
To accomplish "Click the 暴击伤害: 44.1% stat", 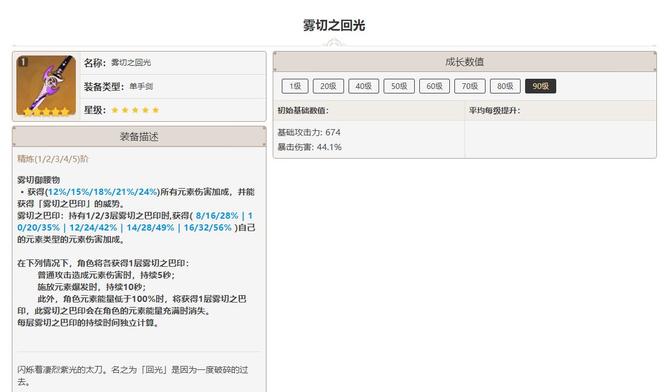I will [x=309, y=147].
